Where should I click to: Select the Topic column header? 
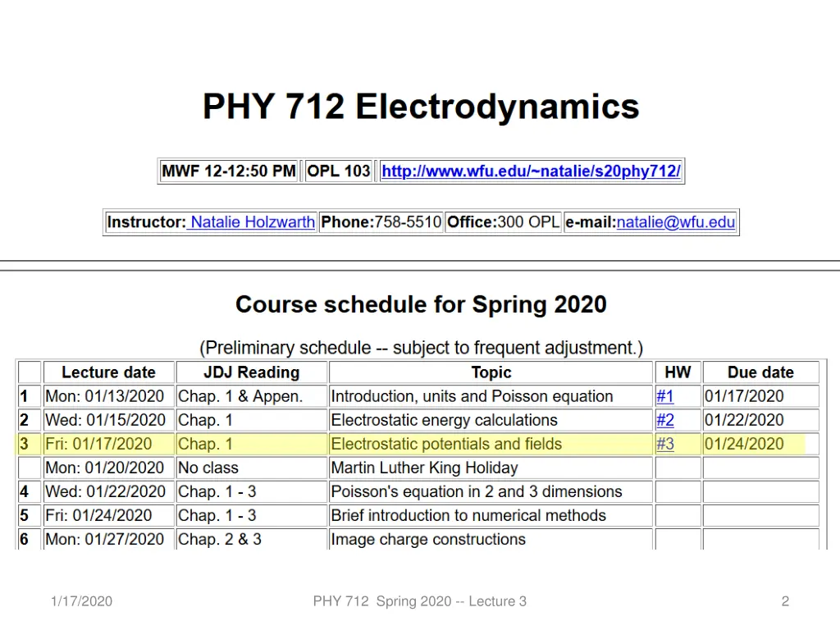491,372
